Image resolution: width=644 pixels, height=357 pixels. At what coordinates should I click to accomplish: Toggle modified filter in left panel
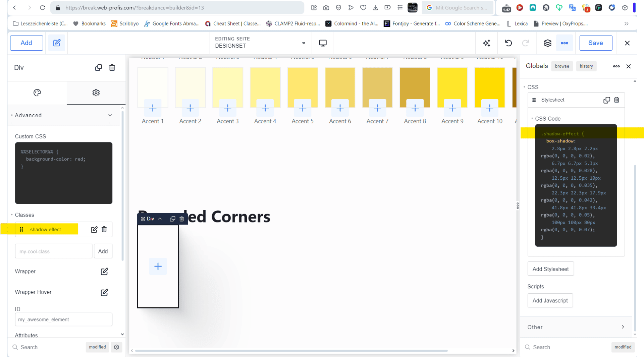[x=97, y=347]
